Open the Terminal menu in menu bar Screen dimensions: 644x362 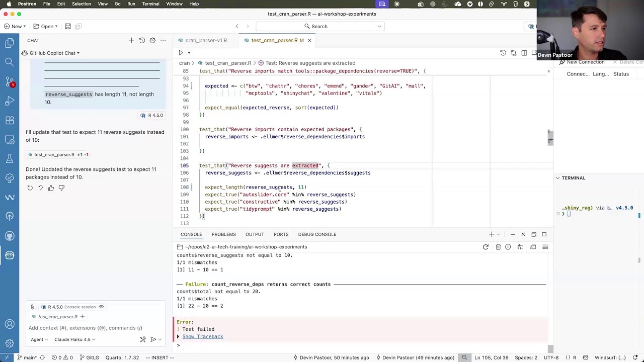[x=150, y=4]
